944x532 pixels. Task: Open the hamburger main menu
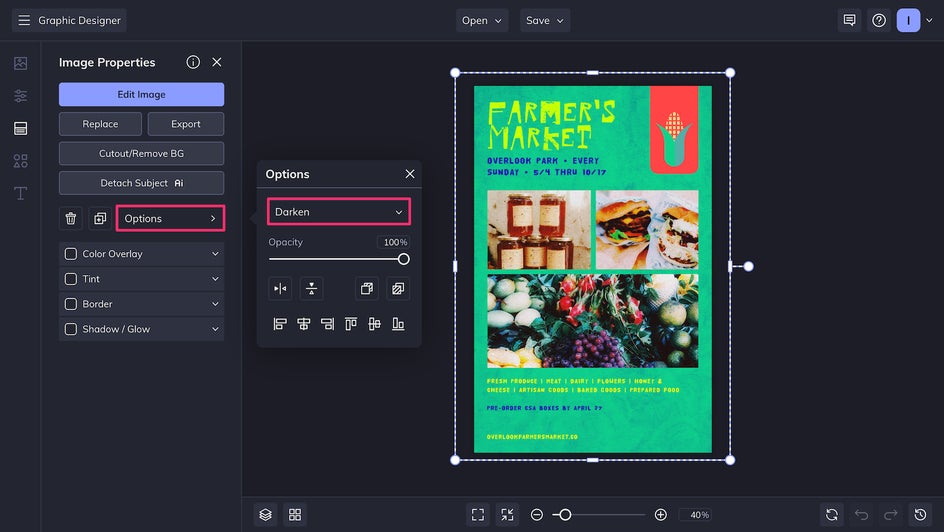tap(24, 20)
